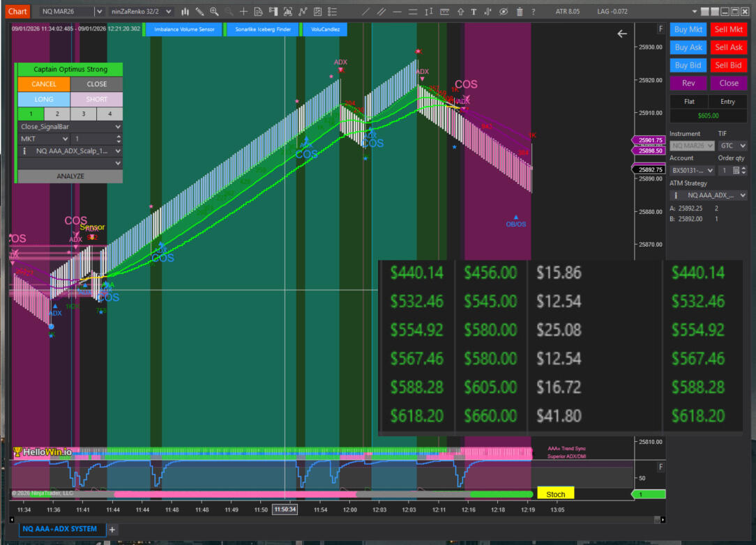This screenshot has width=756, height=545.
Task: Switch to NQ AAA+ADX SYSTEM tab
Action: [x=60, y=529]
